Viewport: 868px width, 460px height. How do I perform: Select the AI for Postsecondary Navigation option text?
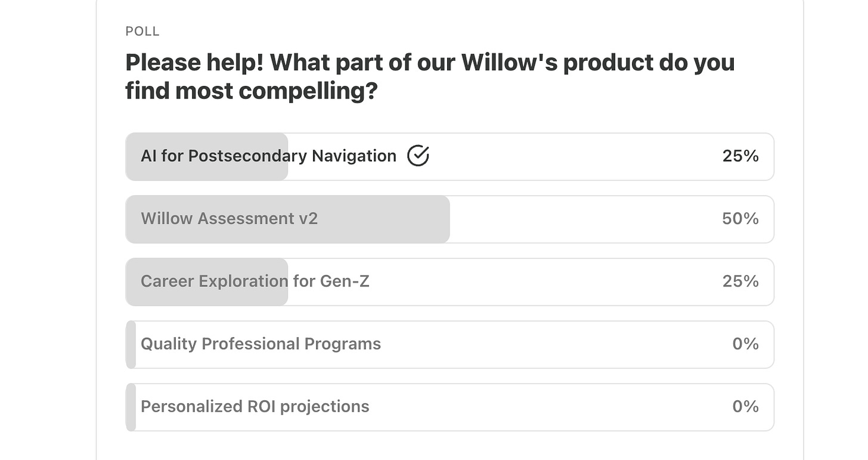[x=268, y=156]
